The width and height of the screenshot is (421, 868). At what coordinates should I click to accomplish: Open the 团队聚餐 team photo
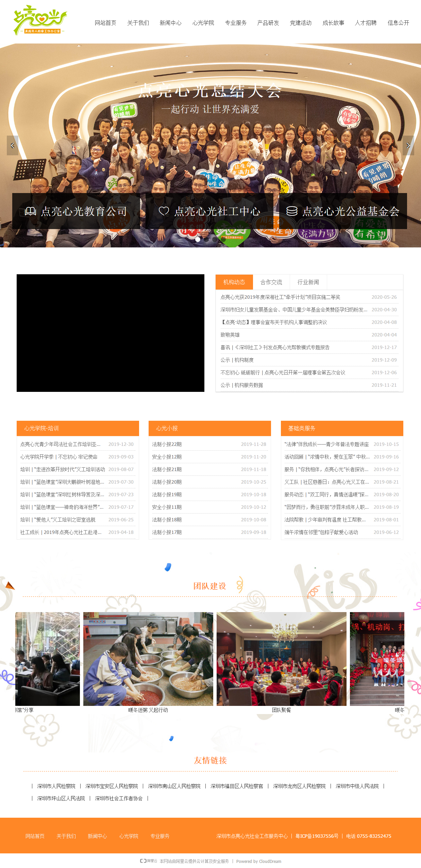[281, 659]
